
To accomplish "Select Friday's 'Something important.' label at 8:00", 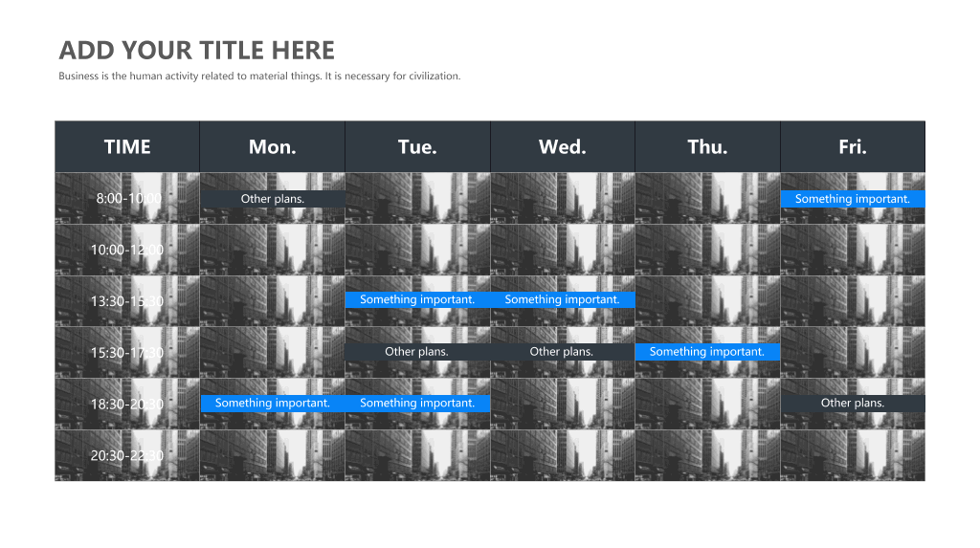I will click(853, 199).
